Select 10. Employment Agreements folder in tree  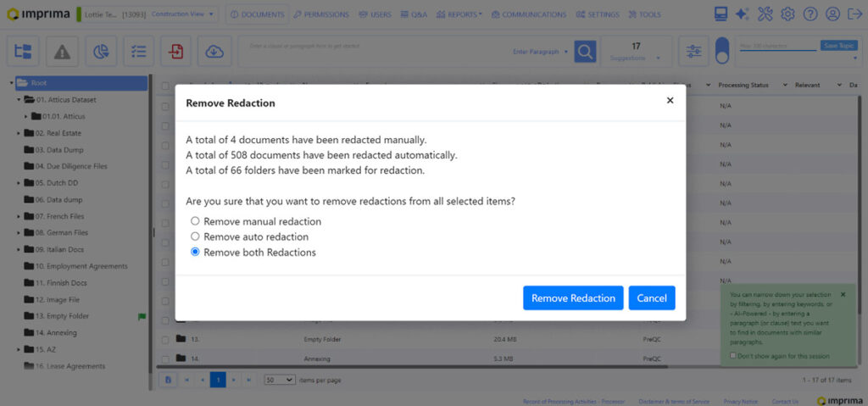pyautogui.click(x=81, y=266)
